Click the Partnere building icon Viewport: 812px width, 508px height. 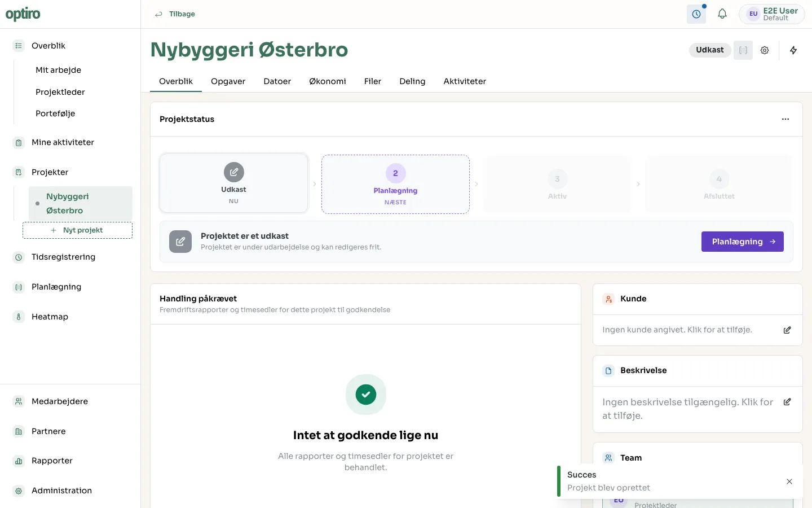tap(19, 431)
